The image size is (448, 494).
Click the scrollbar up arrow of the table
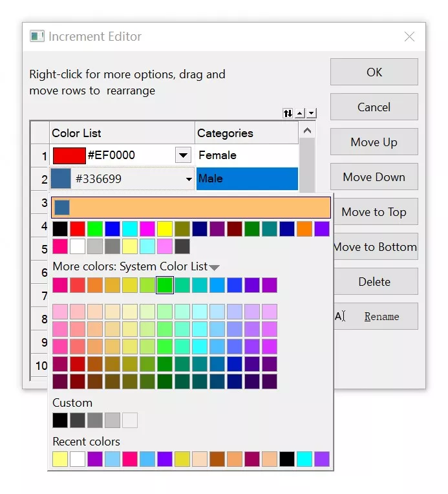click(307, 131)
